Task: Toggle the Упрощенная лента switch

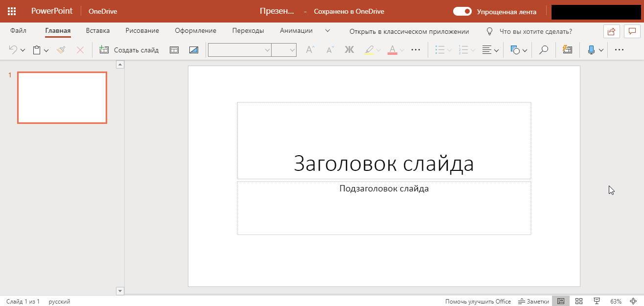Action: [x=462, y=11]
